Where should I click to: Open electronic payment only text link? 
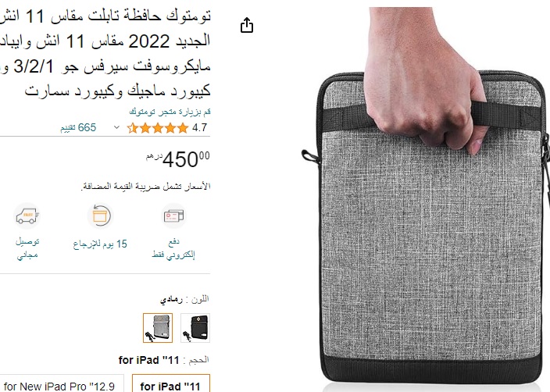coord(173,248)
